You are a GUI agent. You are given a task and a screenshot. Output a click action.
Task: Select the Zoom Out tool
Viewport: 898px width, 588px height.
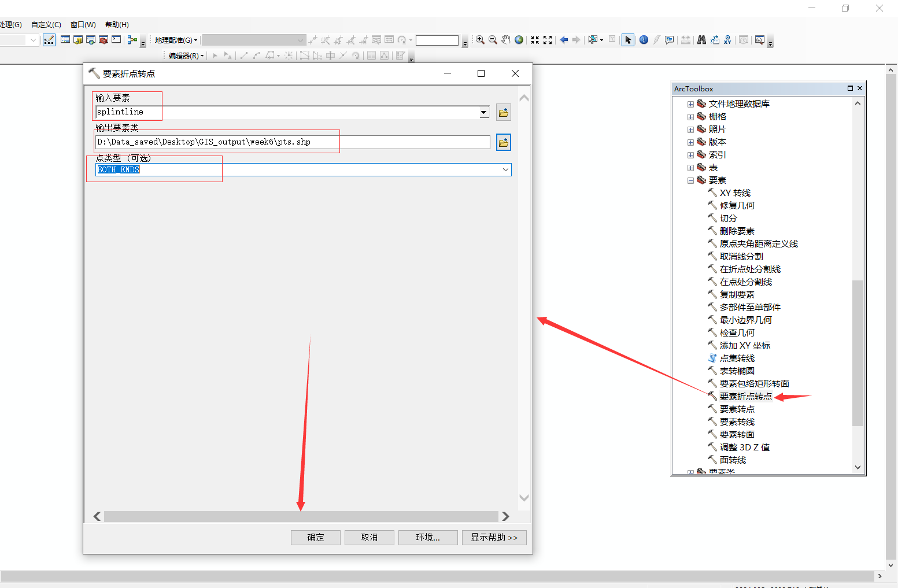click(x=493, y=40)
